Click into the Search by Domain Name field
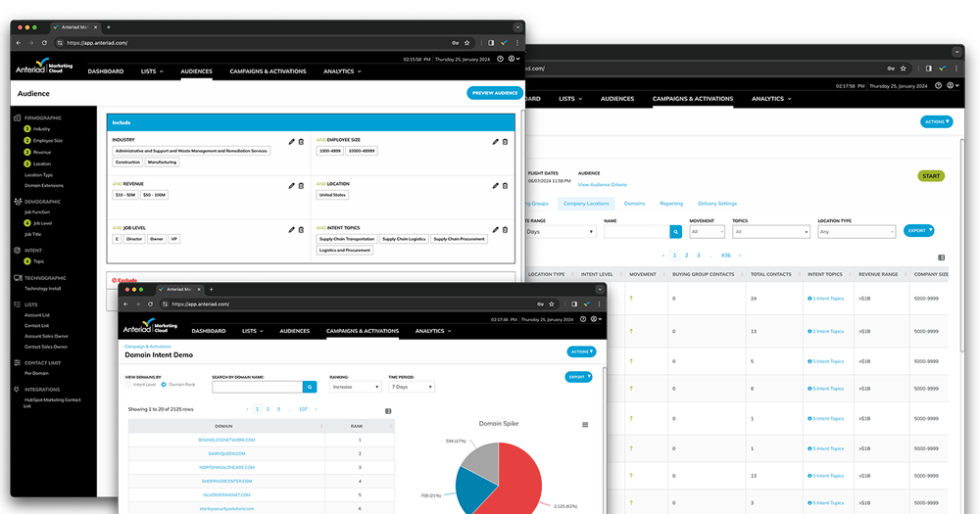 tap(257, 388)
